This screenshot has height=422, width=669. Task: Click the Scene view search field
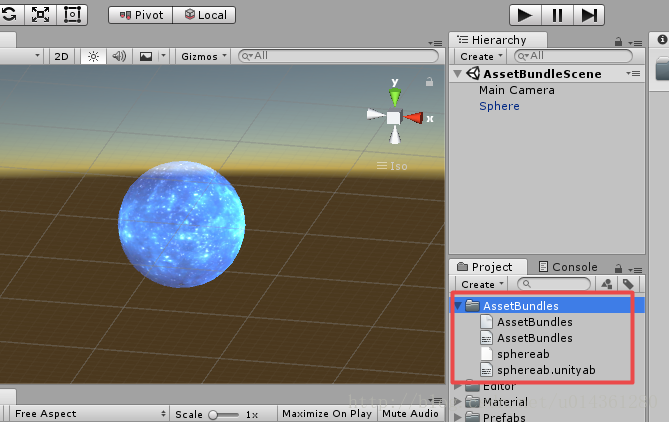(x=338, y=56)
